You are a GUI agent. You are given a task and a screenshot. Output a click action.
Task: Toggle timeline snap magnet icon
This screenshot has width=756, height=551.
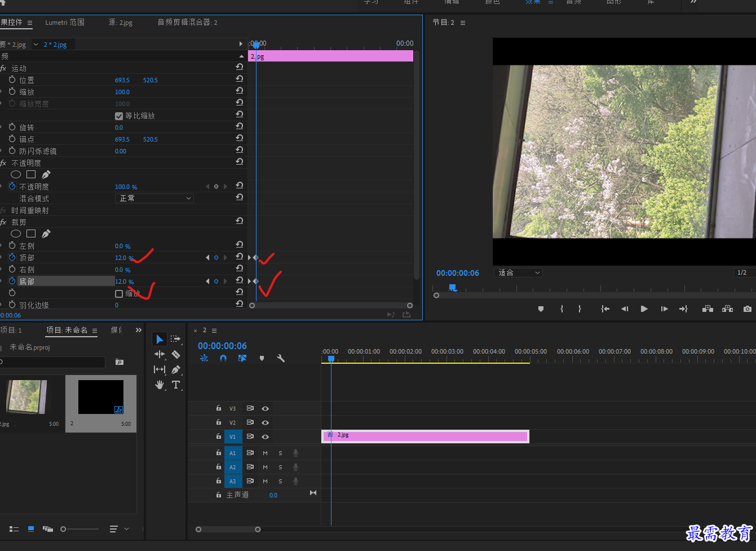pos(223,358)
